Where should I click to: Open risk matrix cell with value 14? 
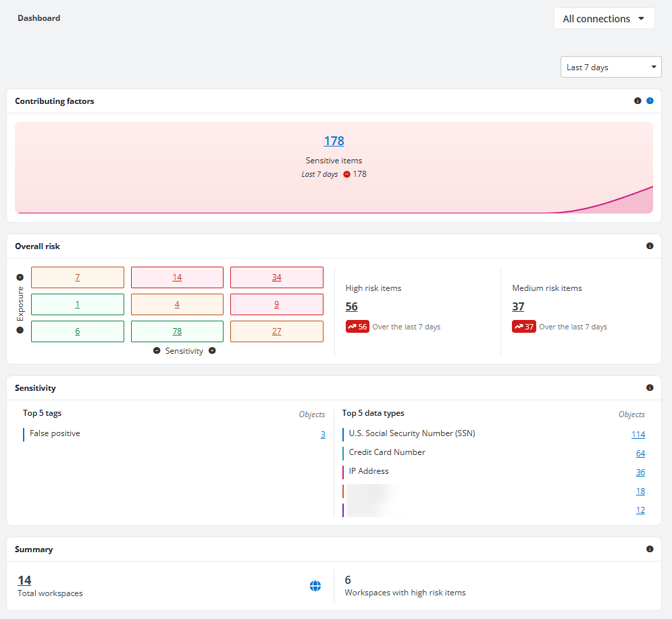(x=177, y=277)
